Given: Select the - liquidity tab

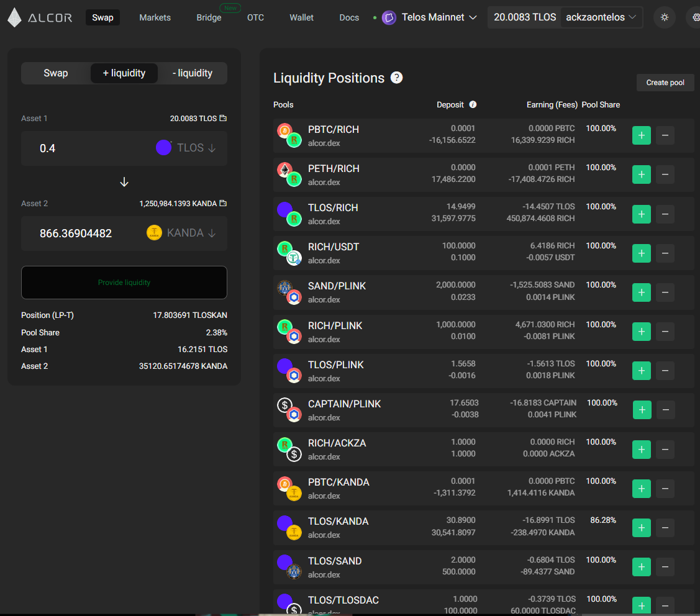Looking at the screenshot, I should pos(193,73).
